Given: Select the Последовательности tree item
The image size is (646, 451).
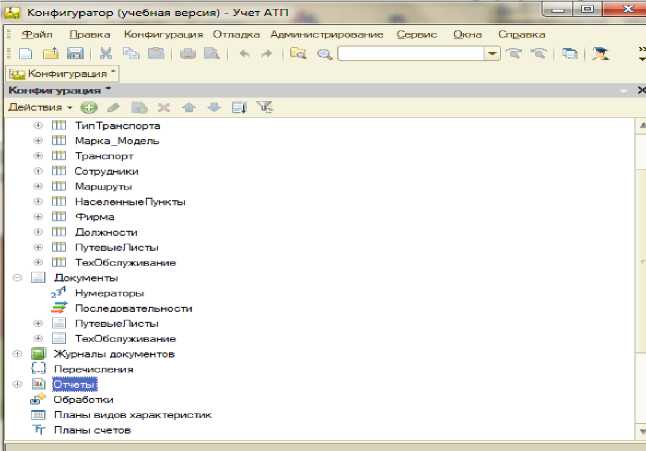Looking at the screenshot, I should click(133, 308).
